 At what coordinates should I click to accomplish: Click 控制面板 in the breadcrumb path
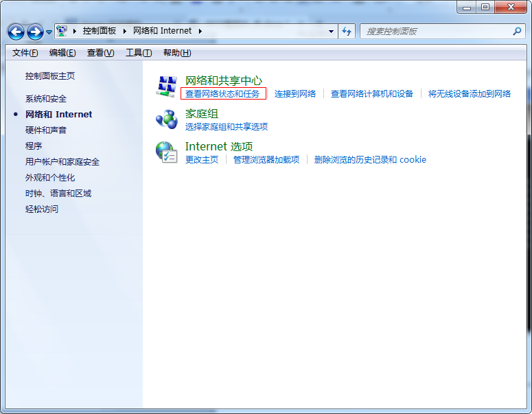[100, 31]
